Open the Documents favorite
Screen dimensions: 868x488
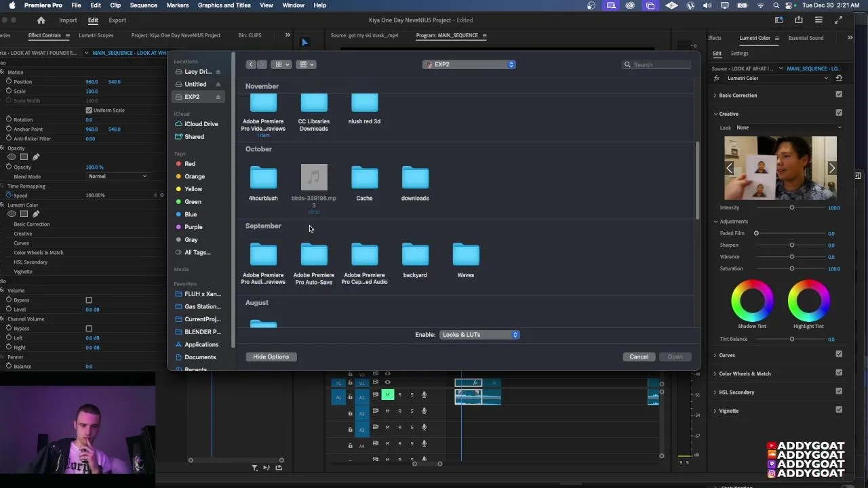(195, 357)
